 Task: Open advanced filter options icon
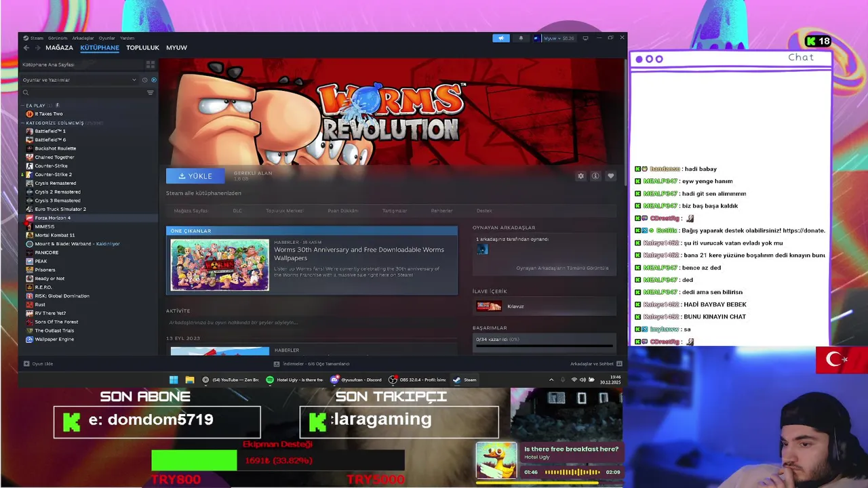[x=151, y=92]
